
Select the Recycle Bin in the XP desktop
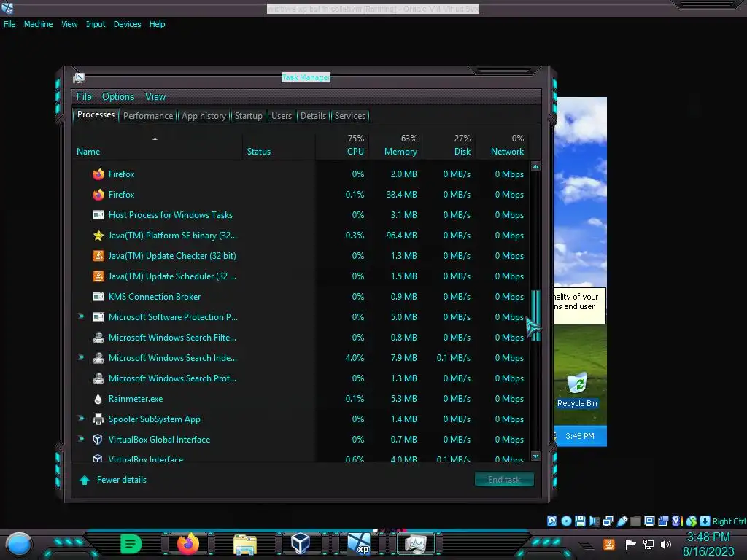577,391
